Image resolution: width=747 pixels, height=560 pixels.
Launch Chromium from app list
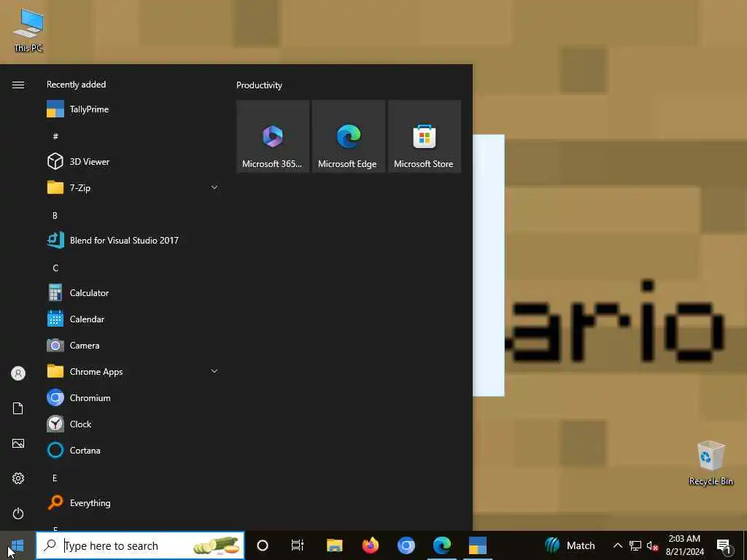click(133, 397)
